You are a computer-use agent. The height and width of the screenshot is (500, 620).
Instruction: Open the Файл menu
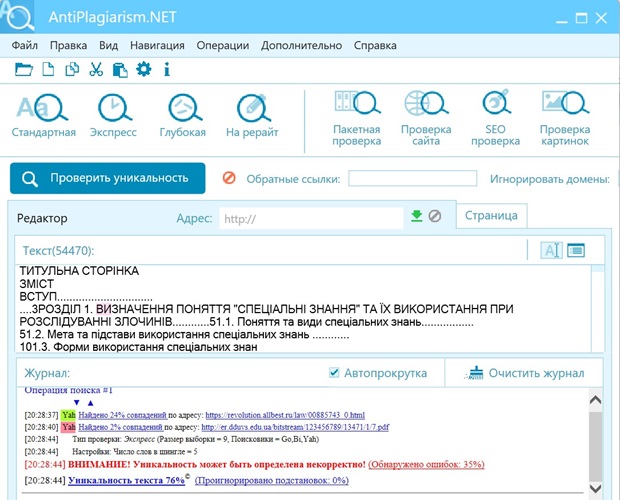[x=25, y=45]
